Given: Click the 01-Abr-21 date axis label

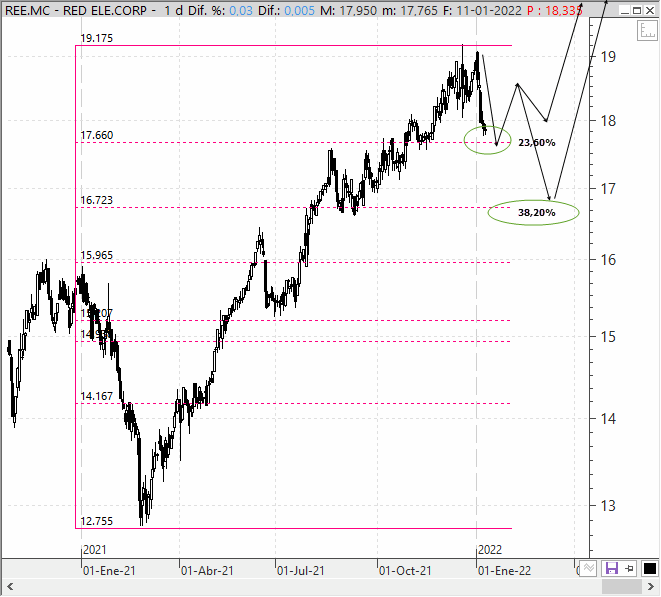Looking at the screenshot, I should (x=207, y=571).
